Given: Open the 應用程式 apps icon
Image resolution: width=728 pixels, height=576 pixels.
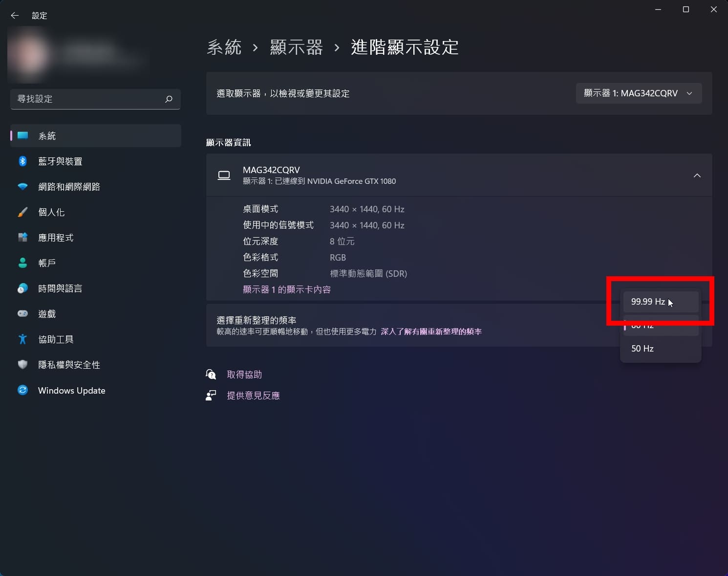Looking at the screenshot, I should tap(22, 237).
